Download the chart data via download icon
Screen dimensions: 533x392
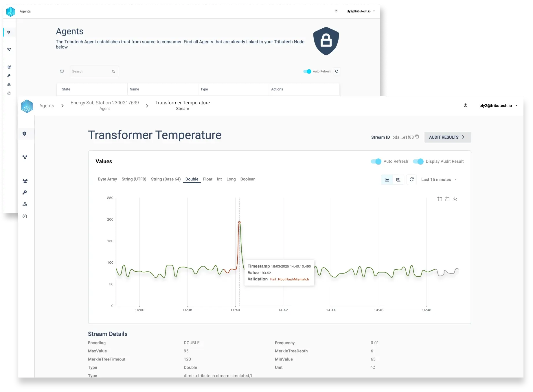pos(455,199)
